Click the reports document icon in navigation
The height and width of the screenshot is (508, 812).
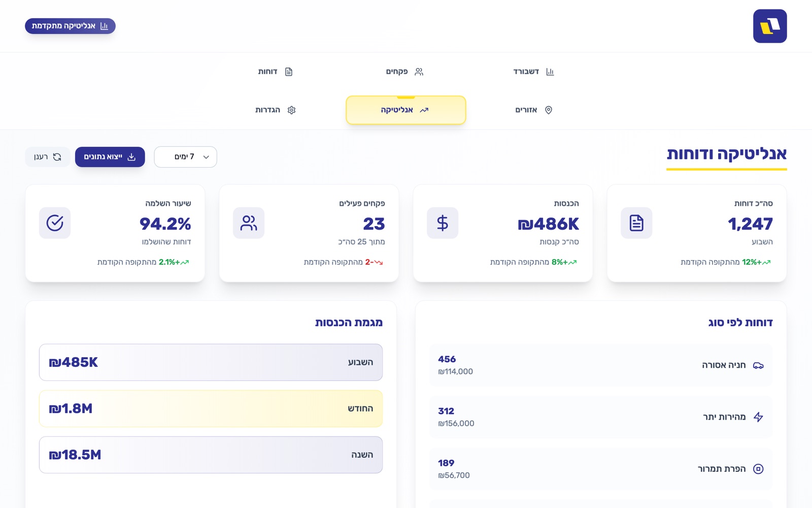click(x=289, y=72)
